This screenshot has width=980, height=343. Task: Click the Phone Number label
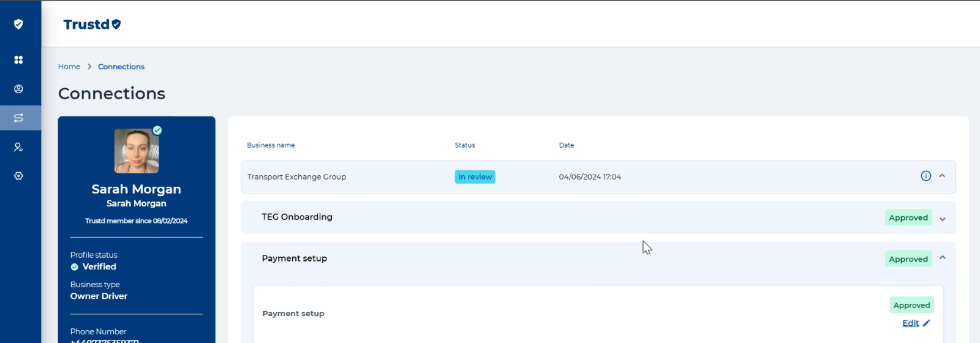pos(98,331)
